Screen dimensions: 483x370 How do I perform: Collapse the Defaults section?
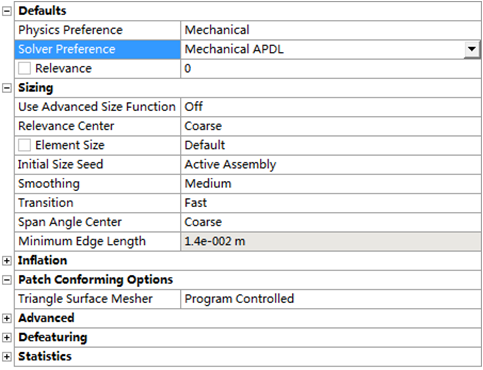[x=7, y=11]
